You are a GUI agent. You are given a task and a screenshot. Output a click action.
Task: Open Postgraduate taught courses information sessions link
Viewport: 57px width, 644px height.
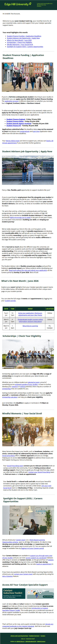(30, 320)
